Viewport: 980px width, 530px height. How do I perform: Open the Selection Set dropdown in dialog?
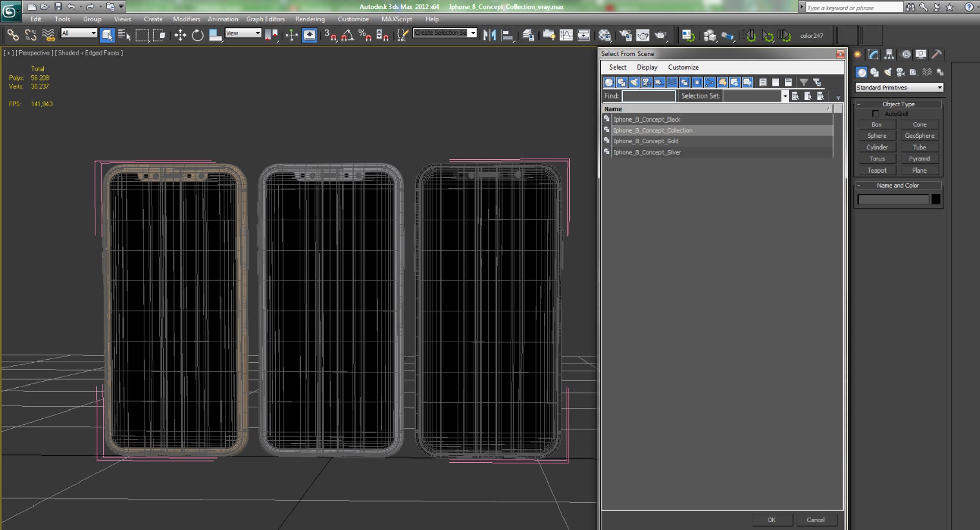(x=785, y=96)
